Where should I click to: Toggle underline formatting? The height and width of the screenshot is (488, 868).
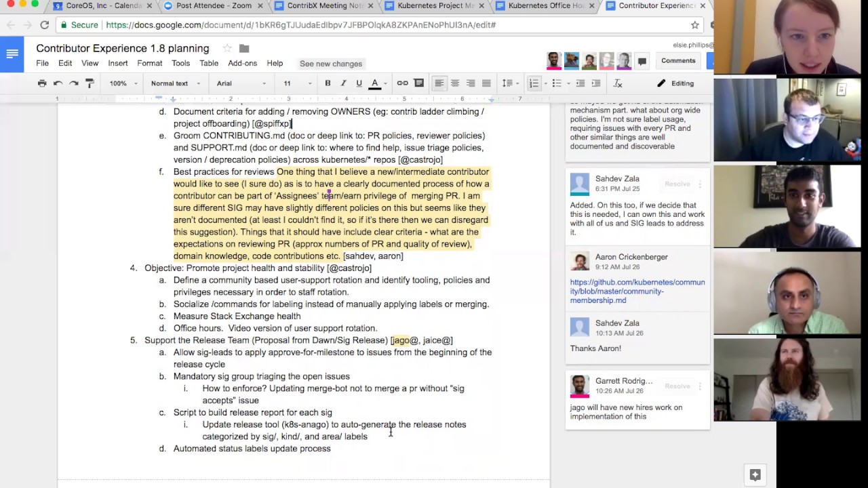tap(359, 83)
